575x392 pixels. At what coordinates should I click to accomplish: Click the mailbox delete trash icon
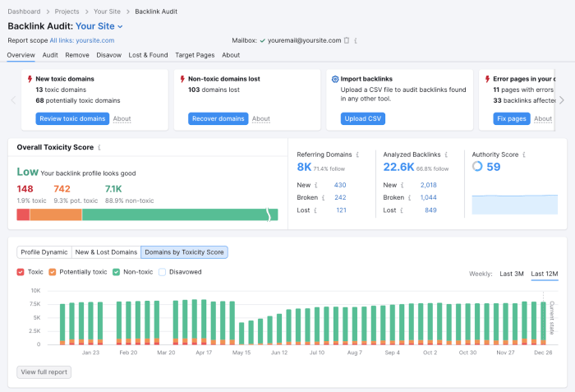(347, 40)
